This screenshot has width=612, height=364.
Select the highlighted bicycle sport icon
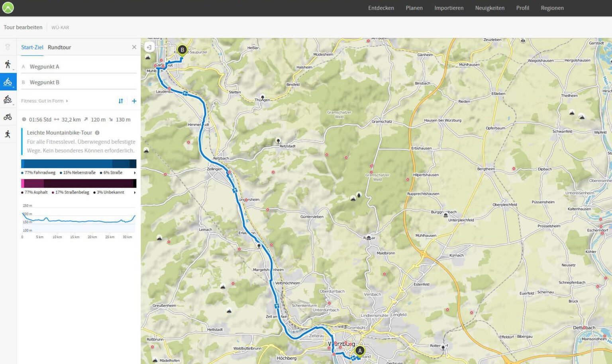point(8,82)
